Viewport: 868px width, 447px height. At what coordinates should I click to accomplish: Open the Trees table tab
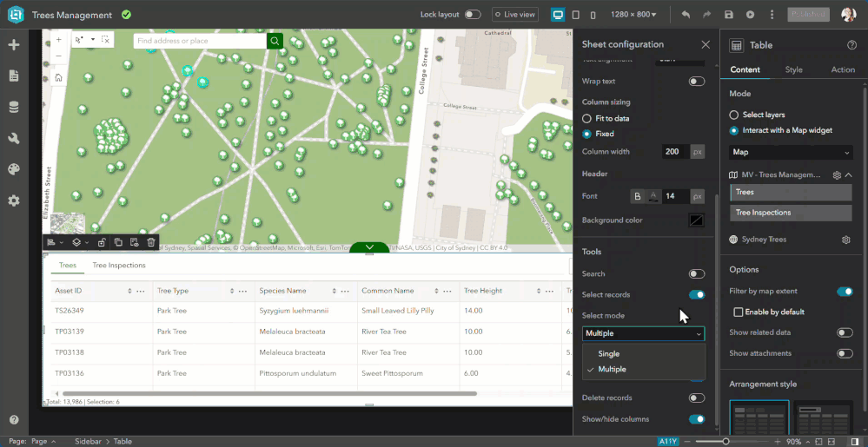pyautogui.click(x=68, y=266)
